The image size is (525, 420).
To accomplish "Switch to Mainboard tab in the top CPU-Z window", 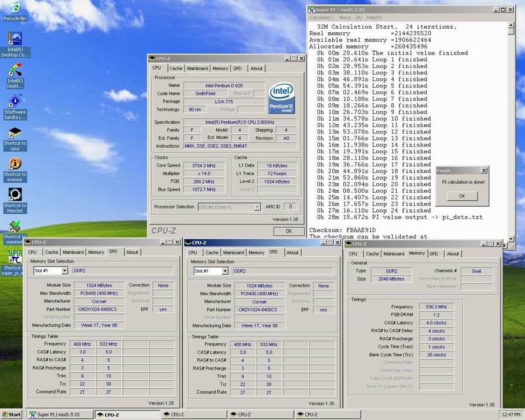I will point(197,69).
